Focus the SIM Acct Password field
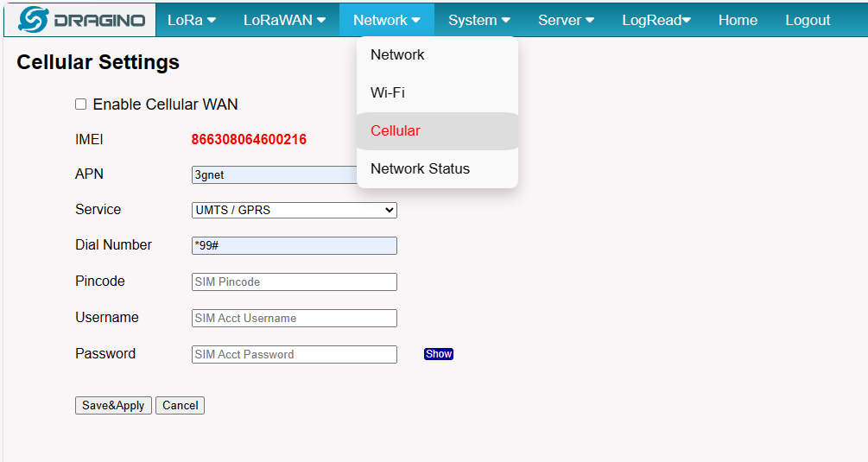Viewport: 868px width, 462px height. point(295,354)
